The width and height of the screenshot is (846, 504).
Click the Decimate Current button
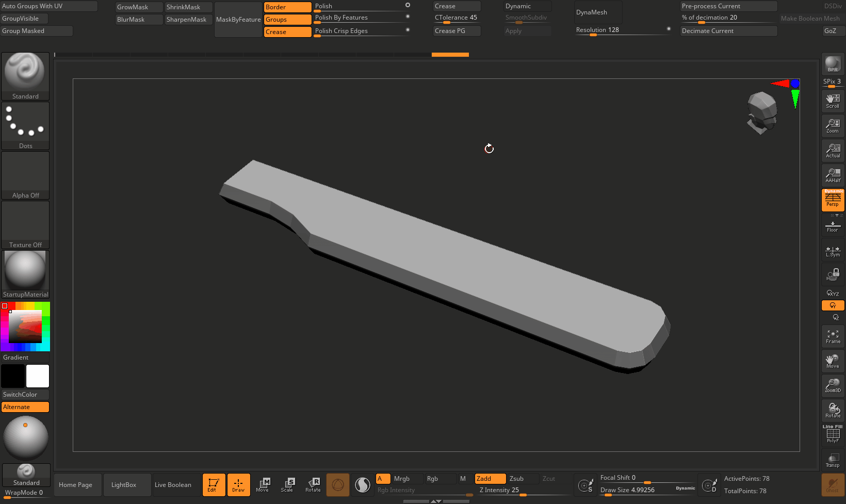[x=728, y=31]
